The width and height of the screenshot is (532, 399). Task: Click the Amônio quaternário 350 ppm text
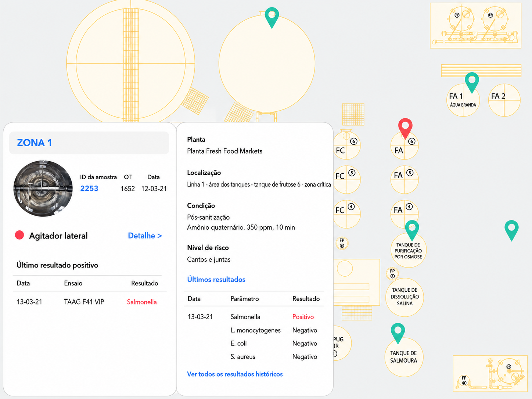click(241, 227)
